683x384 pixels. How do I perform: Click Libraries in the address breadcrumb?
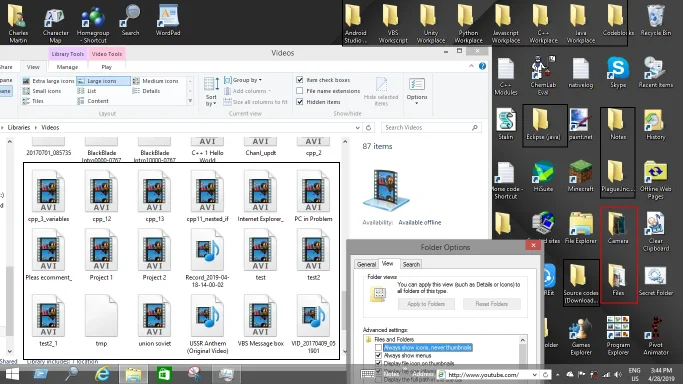point(19,128)
